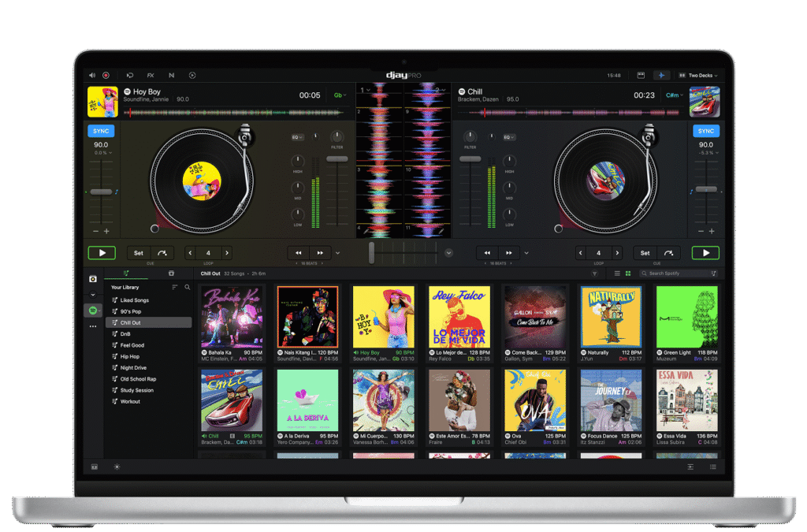The height and width of the screenshot is (532, 807).
Task: Click the library sort icon
Action: (x=174, y=287)
